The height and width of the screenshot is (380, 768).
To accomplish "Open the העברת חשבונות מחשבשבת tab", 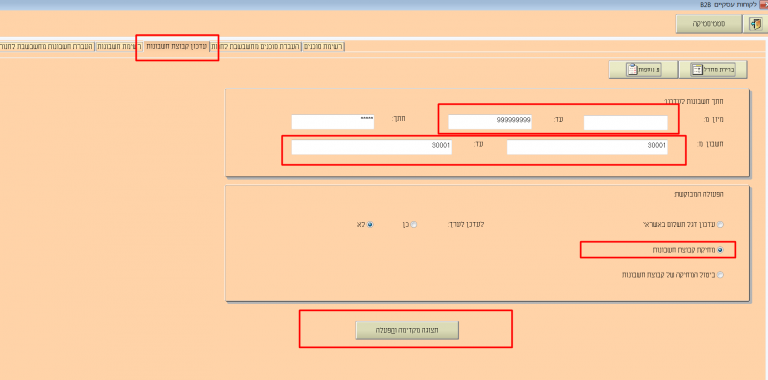I will coord(47,47).
